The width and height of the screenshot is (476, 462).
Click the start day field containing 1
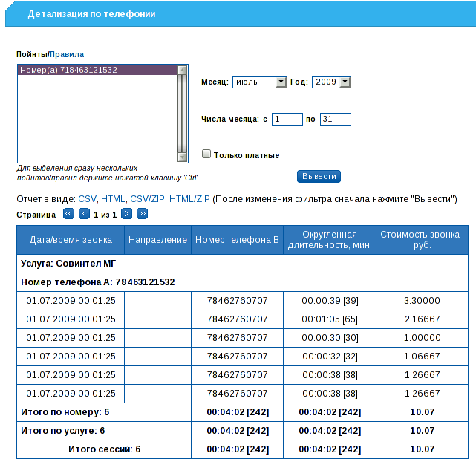tap(287, 119)
